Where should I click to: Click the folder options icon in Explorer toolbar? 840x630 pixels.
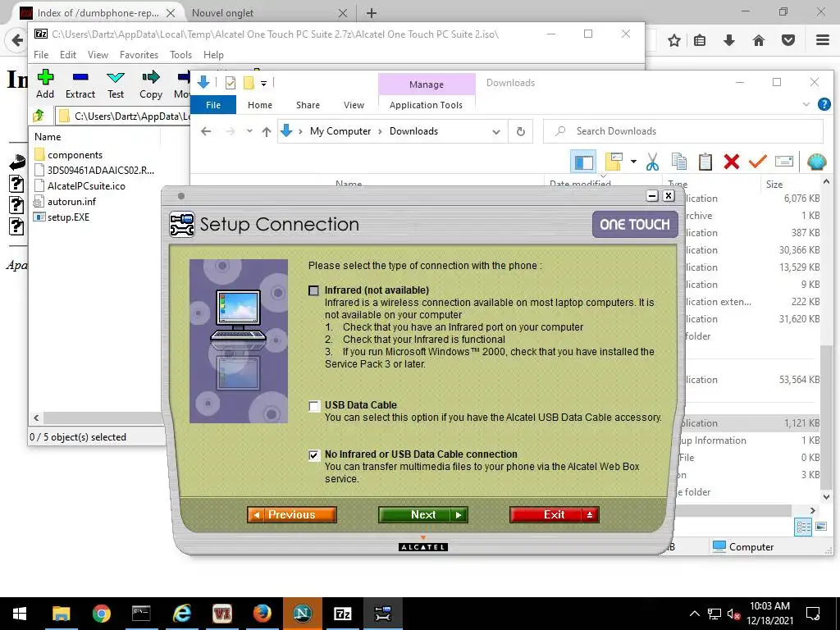pos(614,162)
